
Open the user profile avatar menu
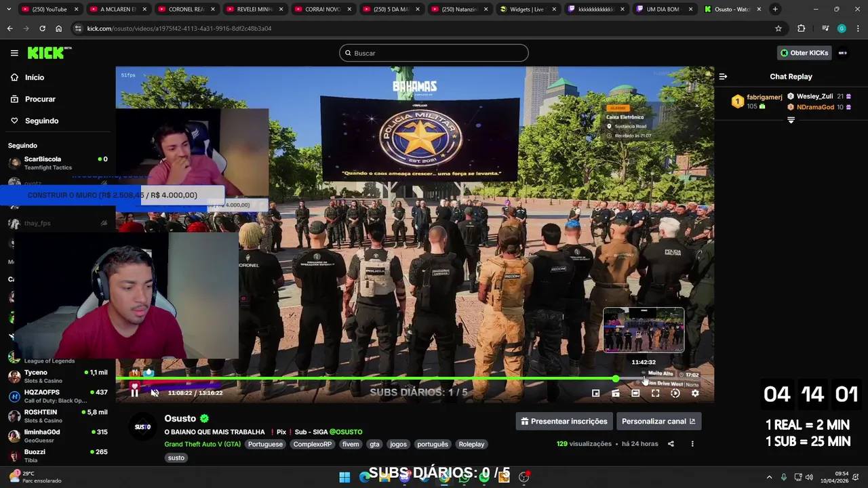pos(843,53)
